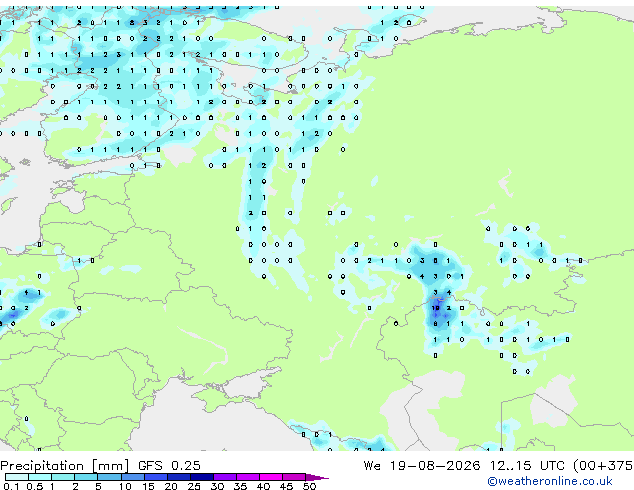The height and width of the screenshot is (490, 634).
Task: Click the '50' legend scale label
Action: point(310,486)
